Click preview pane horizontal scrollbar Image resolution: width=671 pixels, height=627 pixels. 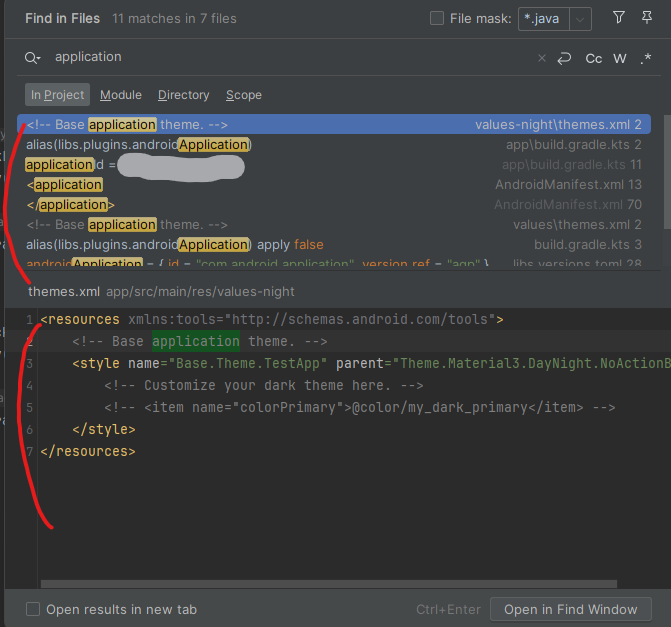(329, 584)
